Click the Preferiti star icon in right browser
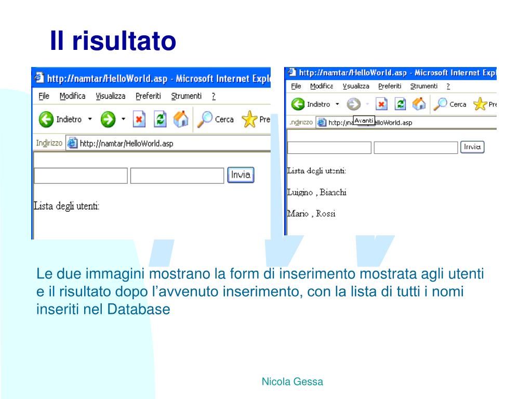532x399 pixels. click(480, 104)
